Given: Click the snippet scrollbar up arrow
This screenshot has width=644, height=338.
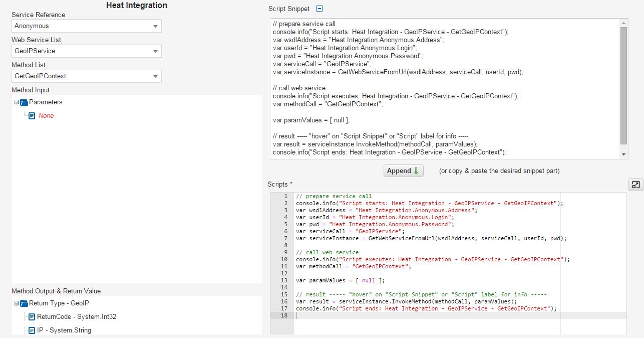Looking at the screenshot, I should [623, 23].
